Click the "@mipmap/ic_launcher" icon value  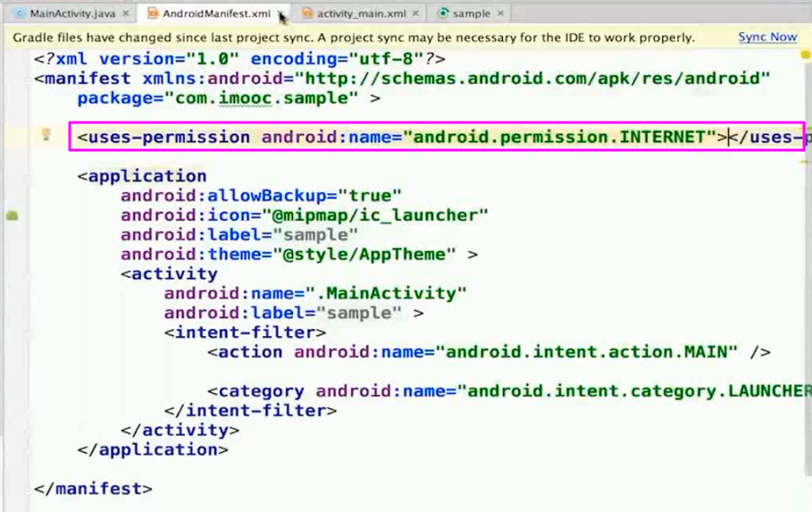[x=375, y=215]
